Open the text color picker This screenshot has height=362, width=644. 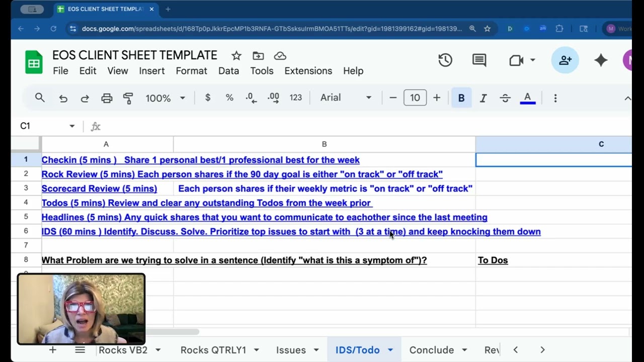click(527, 98)
